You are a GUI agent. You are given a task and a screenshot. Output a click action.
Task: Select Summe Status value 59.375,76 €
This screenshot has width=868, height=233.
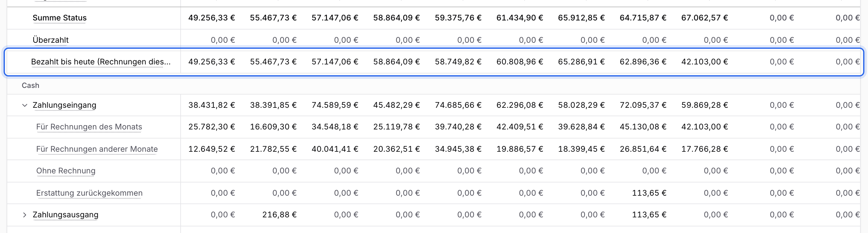pos(458,18)
